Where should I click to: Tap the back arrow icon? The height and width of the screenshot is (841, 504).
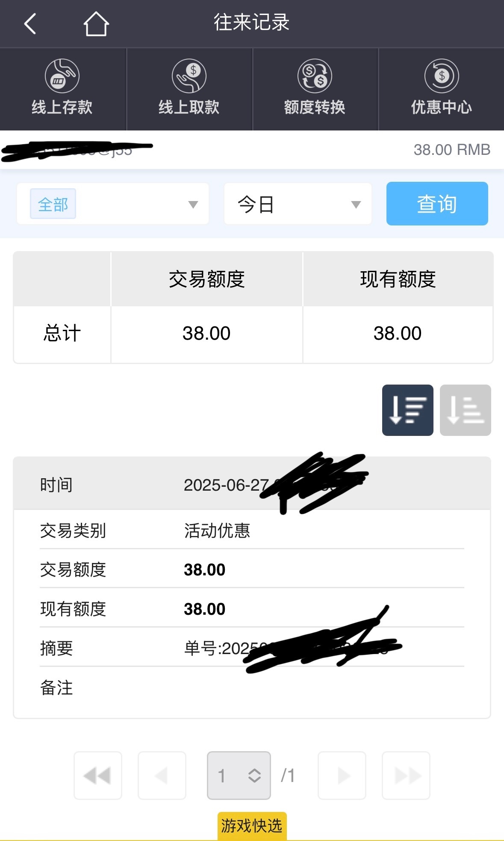(x=30, y=24)
